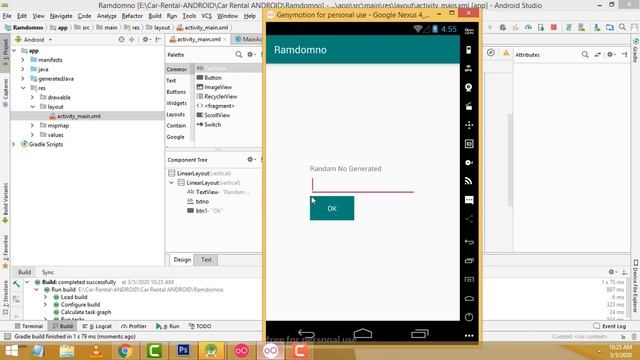The image size is (640, 360).
Task: Open Palette panel settings gear
Action: pyautogui.click(x=250, y=54)
